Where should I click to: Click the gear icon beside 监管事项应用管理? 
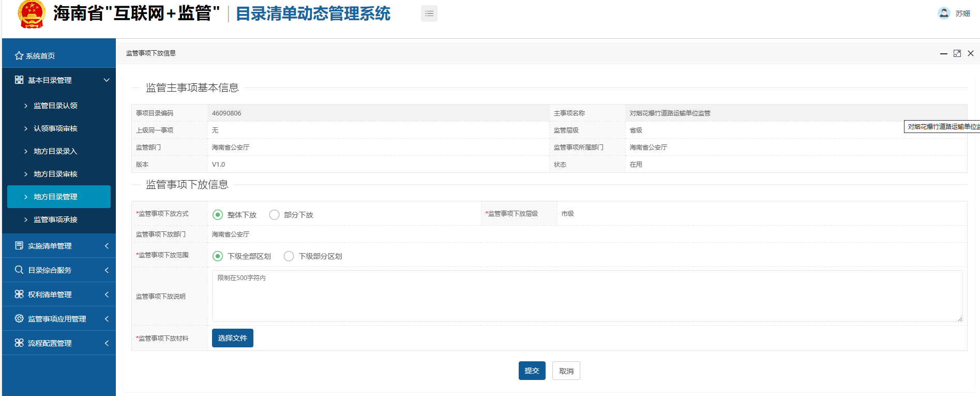pos(19,318)
